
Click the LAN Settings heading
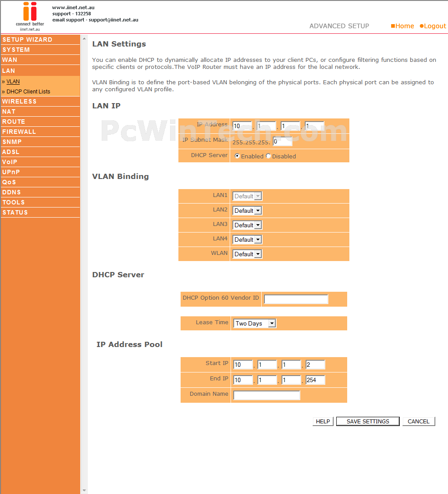coord(119,44)
